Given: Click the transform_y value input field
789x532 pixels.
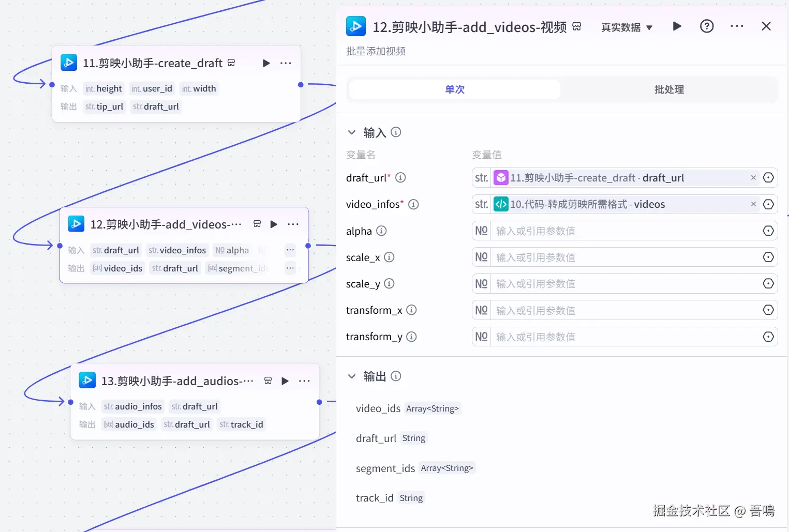Looking at the screenshot, I should click(x=626, y=337).
